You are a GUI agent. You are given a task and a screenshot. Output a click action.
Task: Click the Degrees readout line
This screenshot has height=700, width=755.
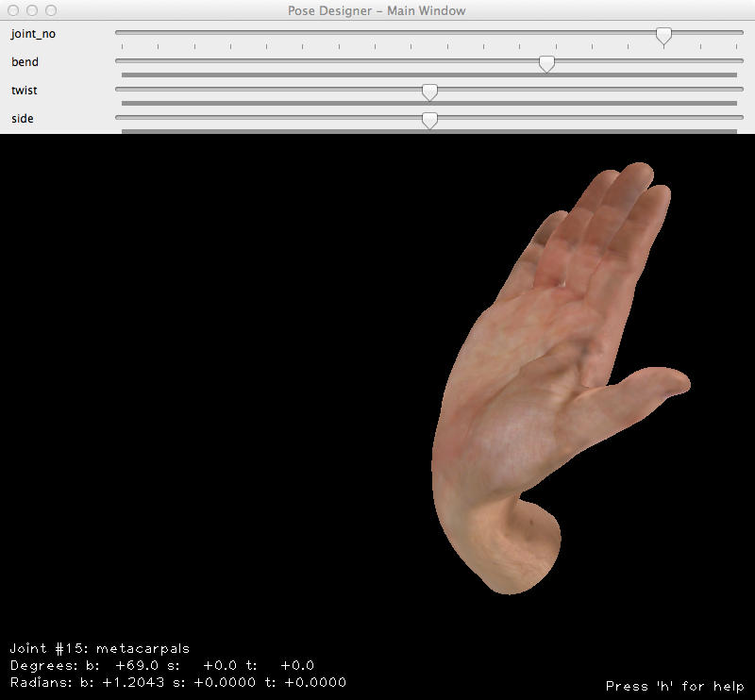point(162,665)
